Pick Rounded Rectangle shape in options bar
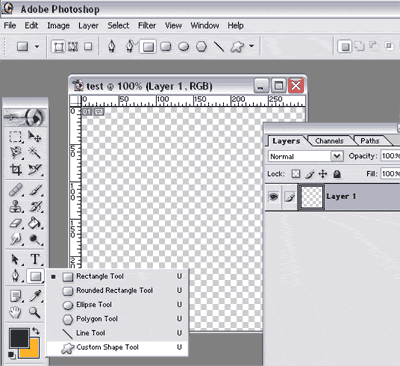 pos(166,46)
